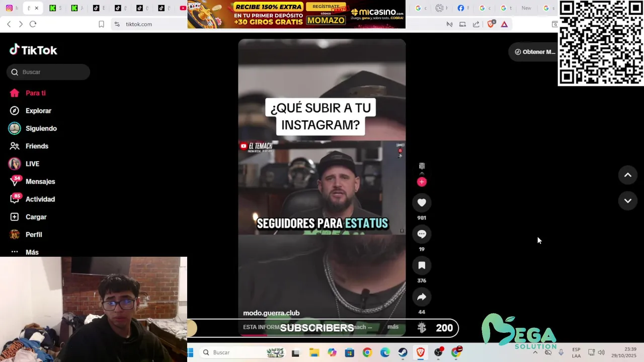The image size is (644, 362).
Task: Go to next video with down chevron
Action: [628, 201]
